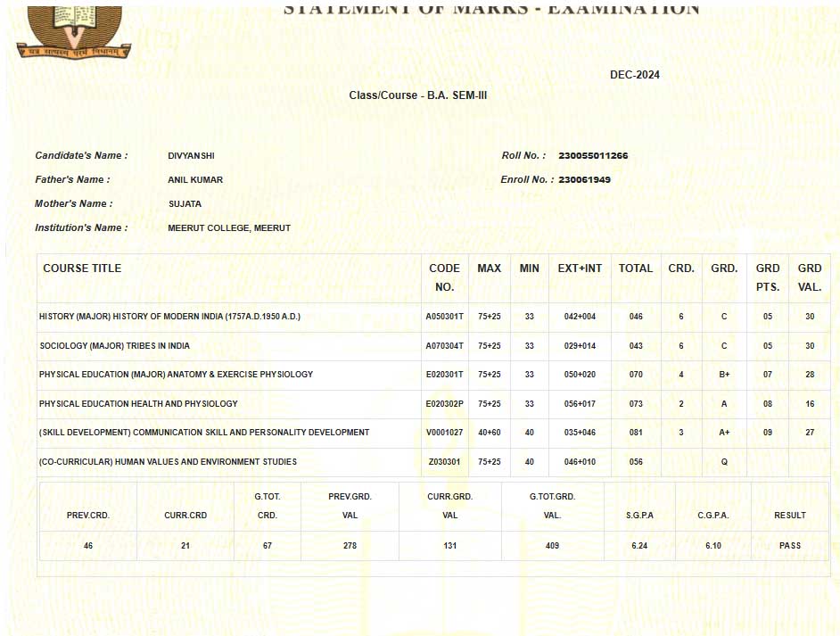
Task: Click total 070 cell
Action: (636, 375)
